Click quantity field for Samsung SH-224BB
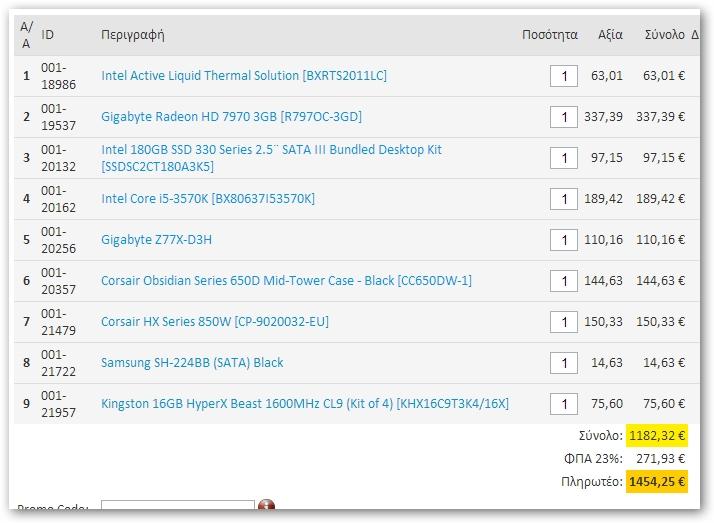The width and height of the screenshot is (714, 523). [564, 363]
